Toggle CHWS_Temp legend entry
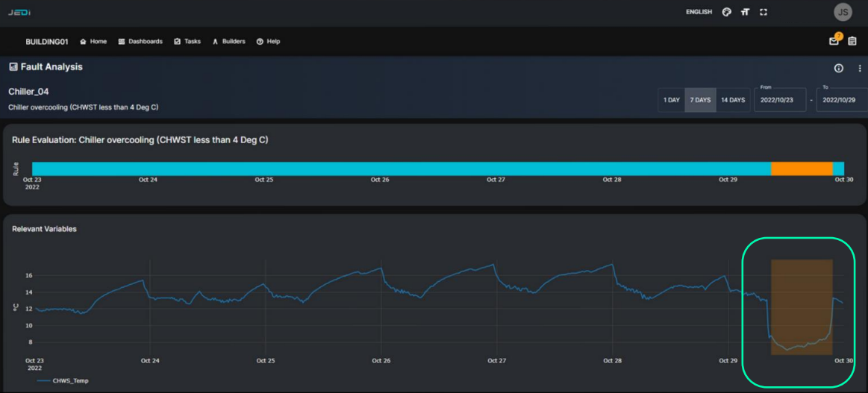The width and height of the screenshot is (868, 393). pos(63,380)
